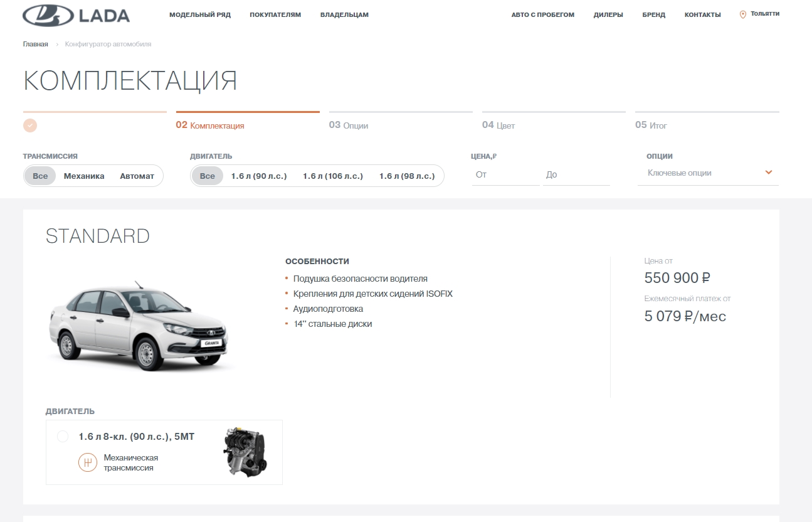Click the Подушка безопасности водителя feature
This screenshot has width=812, height=522.
click(x=361, y=279)
